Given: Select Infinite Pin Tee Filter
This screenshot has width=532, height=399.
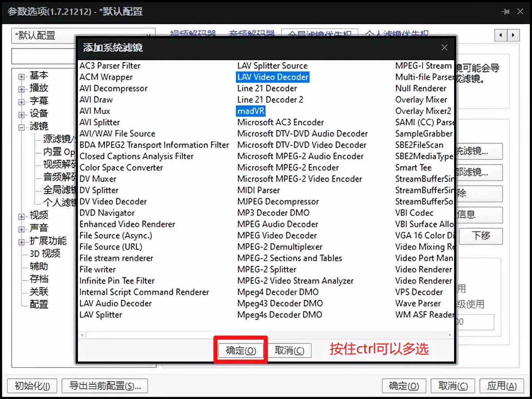Looking at the screenshot, I should [x=117, y=281].
